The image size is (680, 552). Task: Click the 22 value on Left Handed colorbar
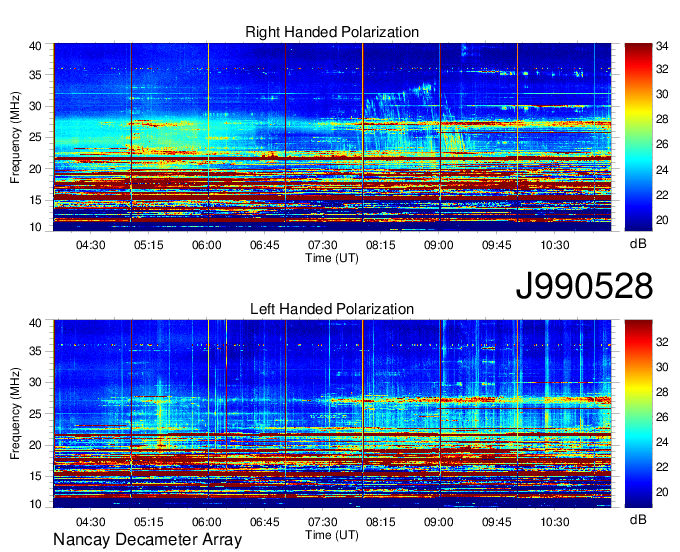tap(662, 467)
